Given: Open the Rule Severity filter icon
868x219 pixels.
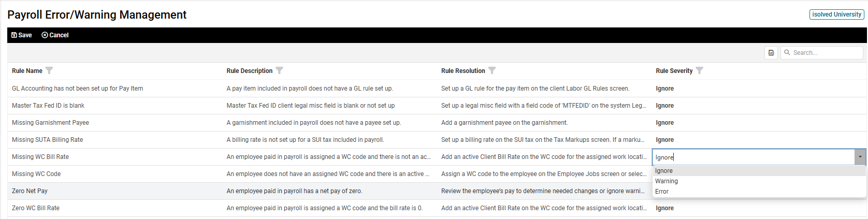Looking at the screenshot, I should pos(699,70).
